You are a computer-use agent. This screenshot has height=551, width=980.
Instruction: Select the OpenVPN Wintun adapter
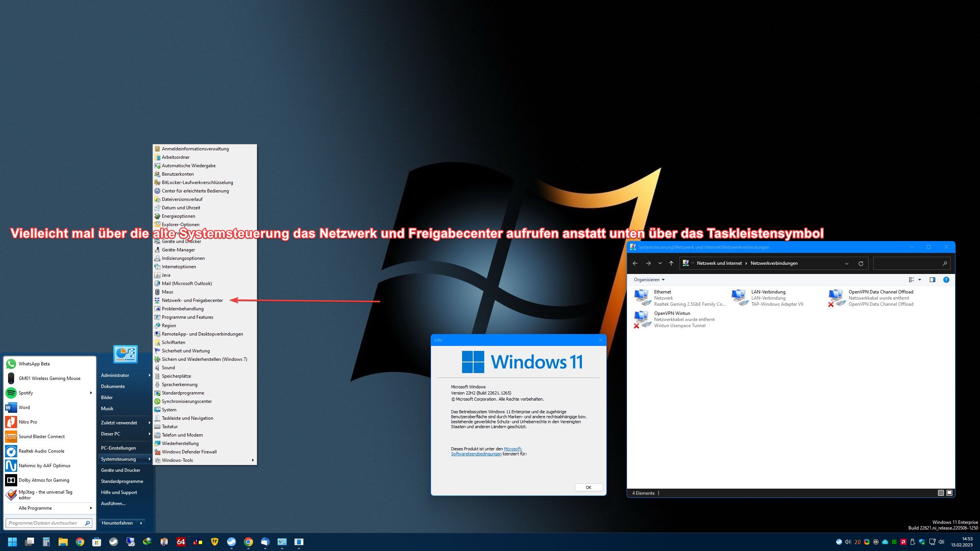[x=675, y=320]
